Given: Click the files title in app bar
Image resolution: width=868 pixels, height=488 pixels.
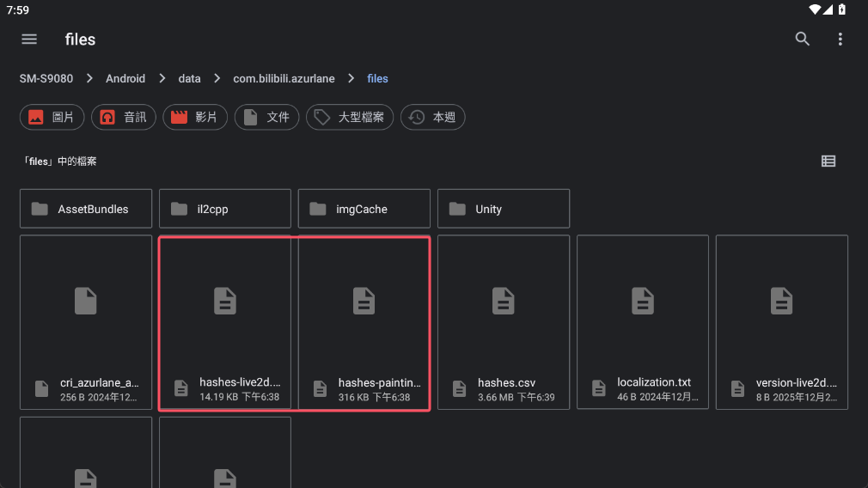Looking at the screenshot, I should (x=80, y=40).
